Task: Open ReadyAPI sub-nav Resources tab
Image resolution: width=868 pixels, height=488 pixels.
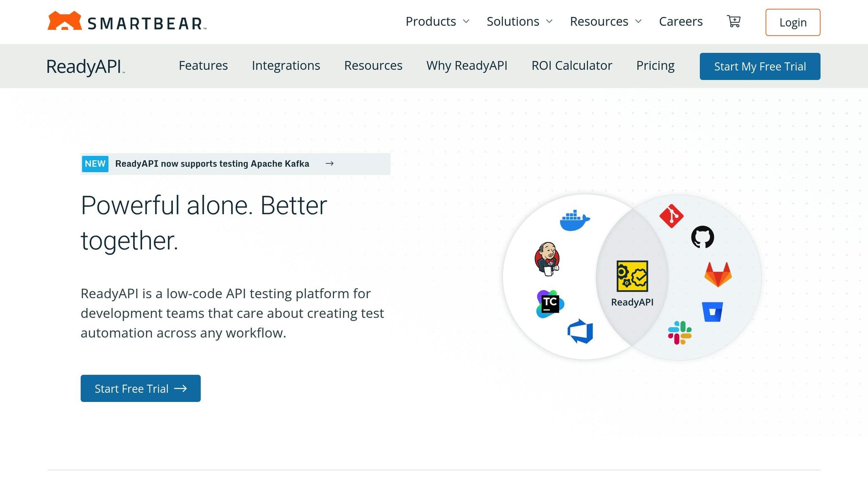Action: 373,66
